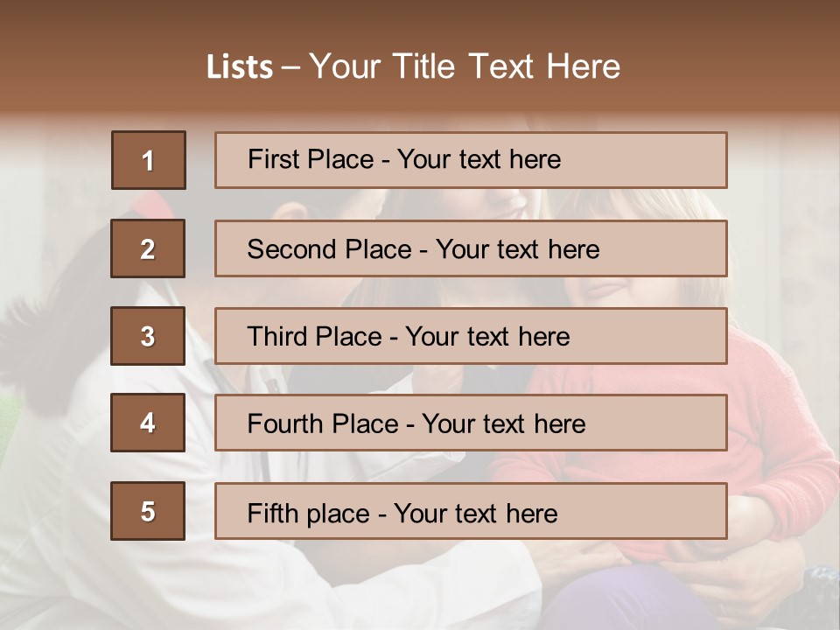Click the number 3 box
The width and height of the screenshot is (840, 630).
148,336
